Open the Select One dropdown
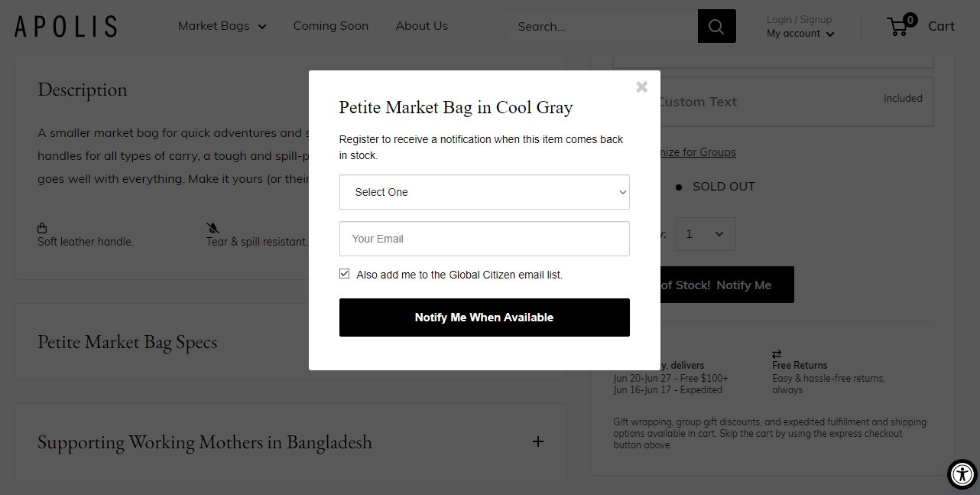 484,192
